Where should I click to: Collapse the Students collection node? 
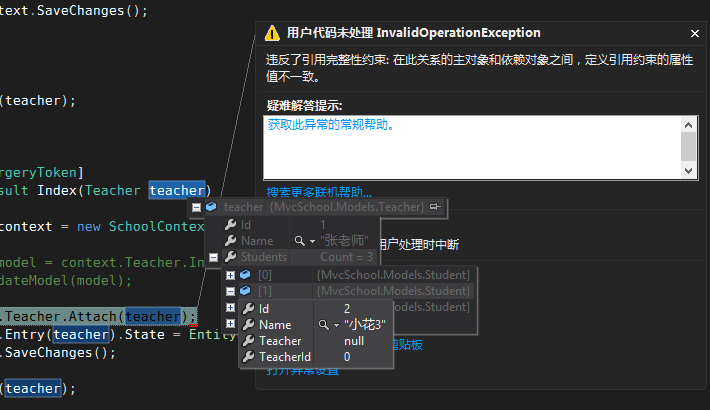[213, 257]
